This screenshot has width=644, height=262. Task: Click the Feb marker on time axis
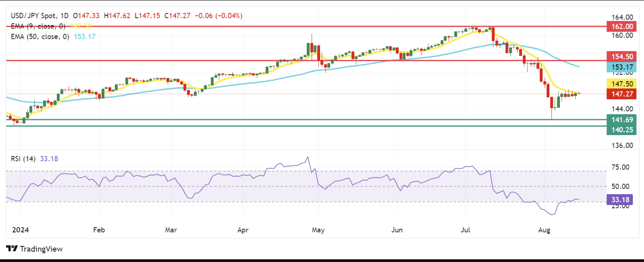99,230
